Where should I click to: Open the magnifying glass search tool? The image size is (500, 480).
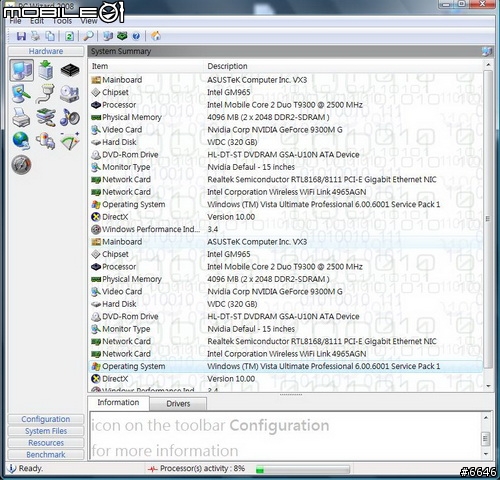coord(88,36)
